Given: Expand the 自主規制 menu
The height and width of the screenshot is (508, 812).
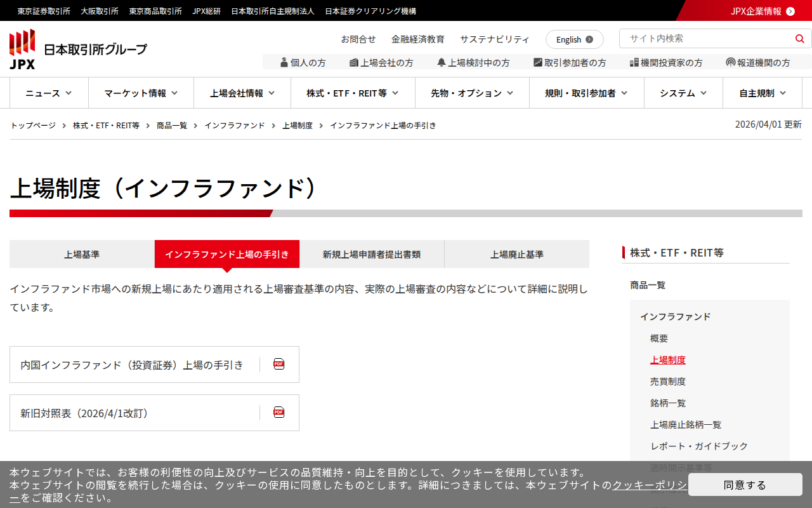Looking at the screenshot, I should coord(763,93).
